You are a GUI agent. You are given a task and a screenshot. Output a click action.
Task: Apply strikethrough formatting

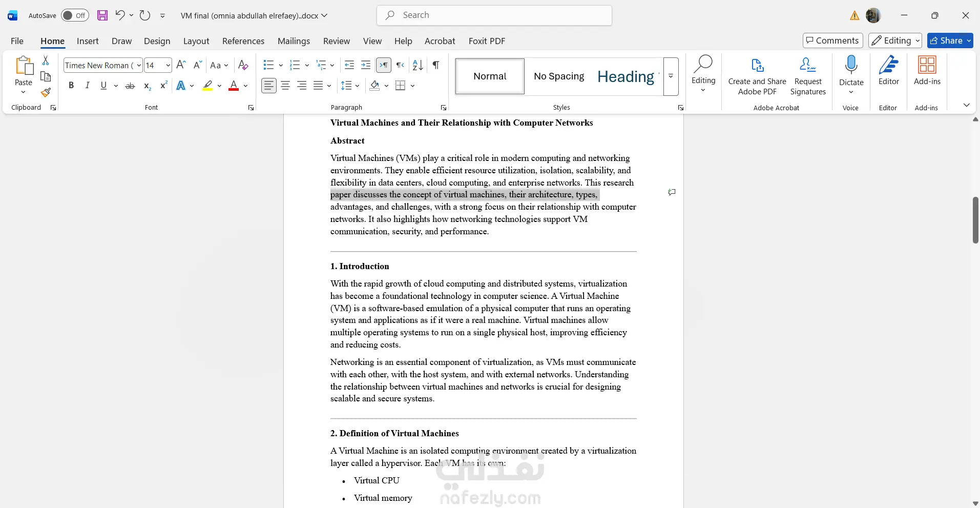[130, 86]
